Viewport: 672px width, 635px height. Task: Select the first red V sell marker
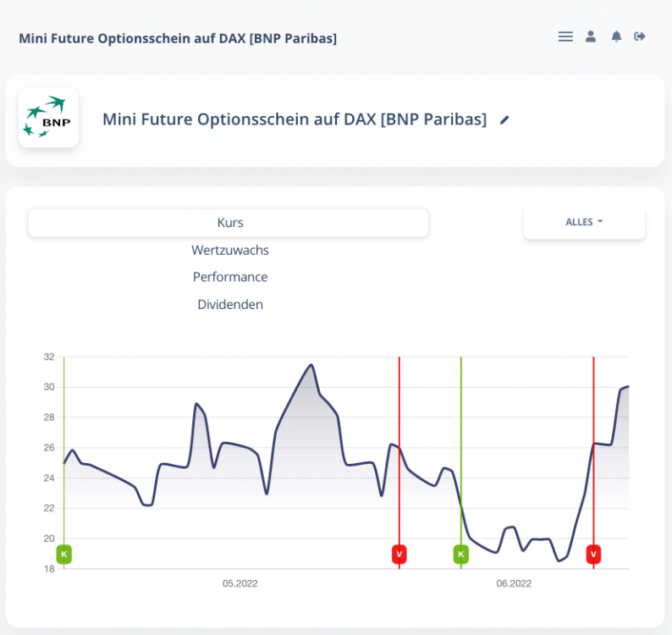point(399,554)
